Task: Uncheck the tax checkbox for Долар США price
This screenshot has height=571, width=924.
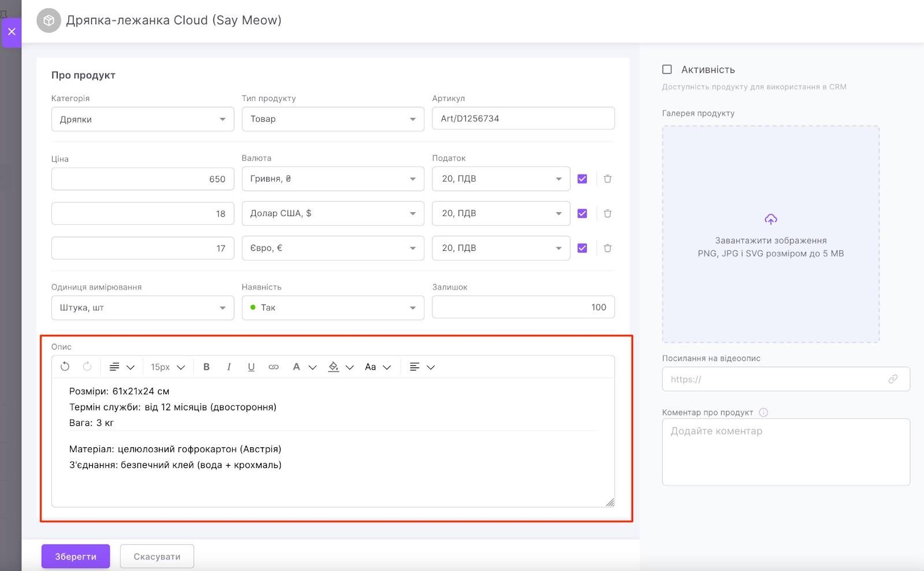Action: (x=582, y=213)
